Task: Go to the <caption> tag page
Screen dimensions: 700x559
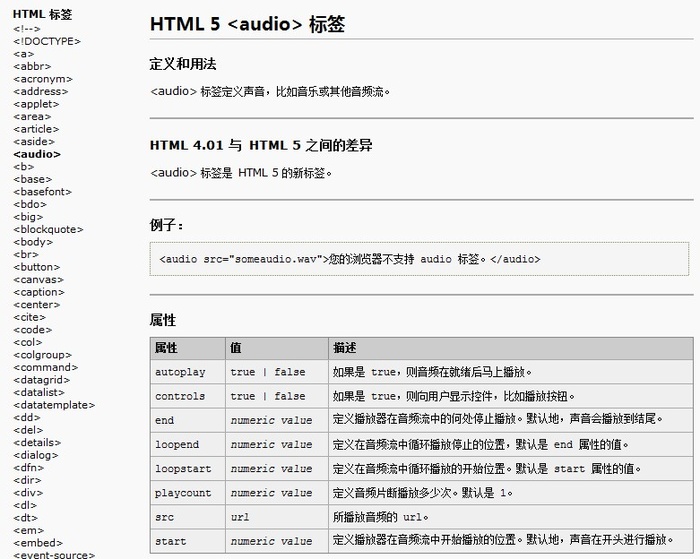Action: click(39, 292)
